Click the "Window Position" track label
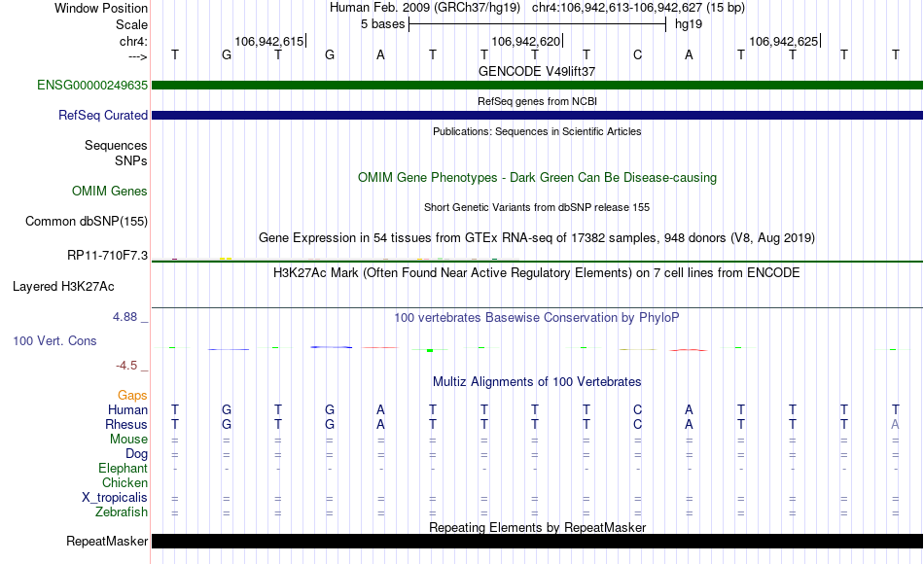This screenshot has width=924, height=564. 101,8
